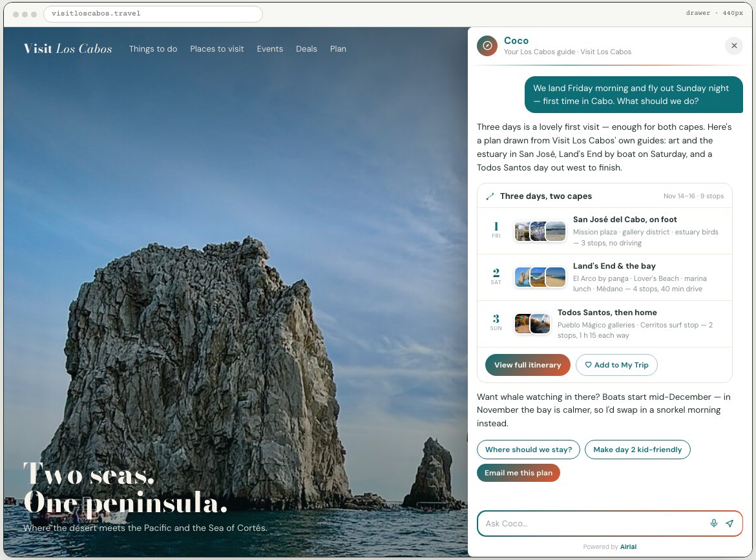
Task: Click the Three days, two capes heading
Action: (x=546, y=196)
